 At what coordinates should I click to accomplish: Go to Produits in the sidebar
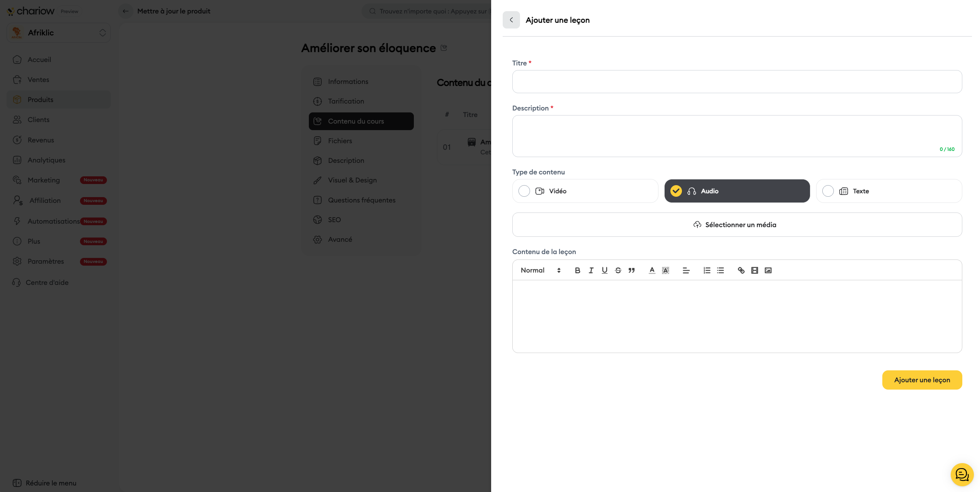click(x=40, y=100)
